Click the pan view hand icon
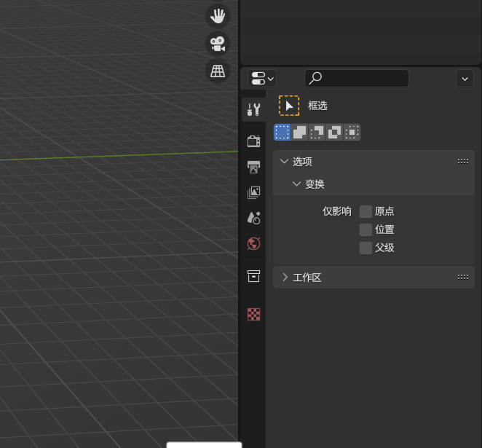 tap(218, 16)
